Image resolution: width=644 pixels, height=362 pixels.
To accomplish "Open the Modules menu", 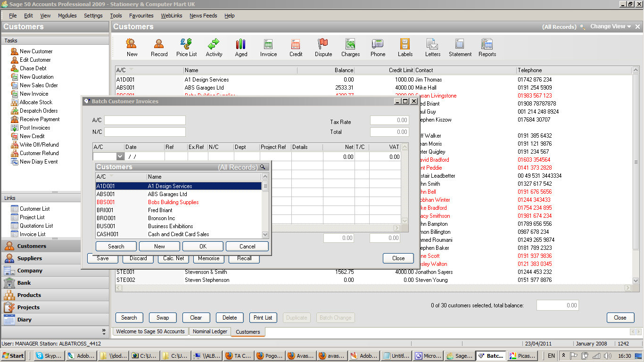I will tap(67, 16).
